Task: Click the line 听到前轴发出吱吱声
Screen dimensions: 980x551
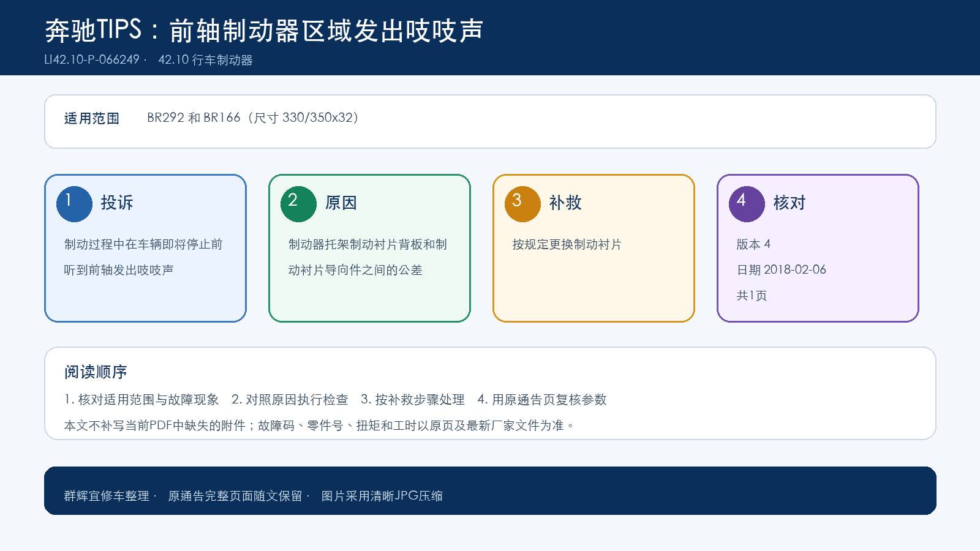Action: [119, 270]
